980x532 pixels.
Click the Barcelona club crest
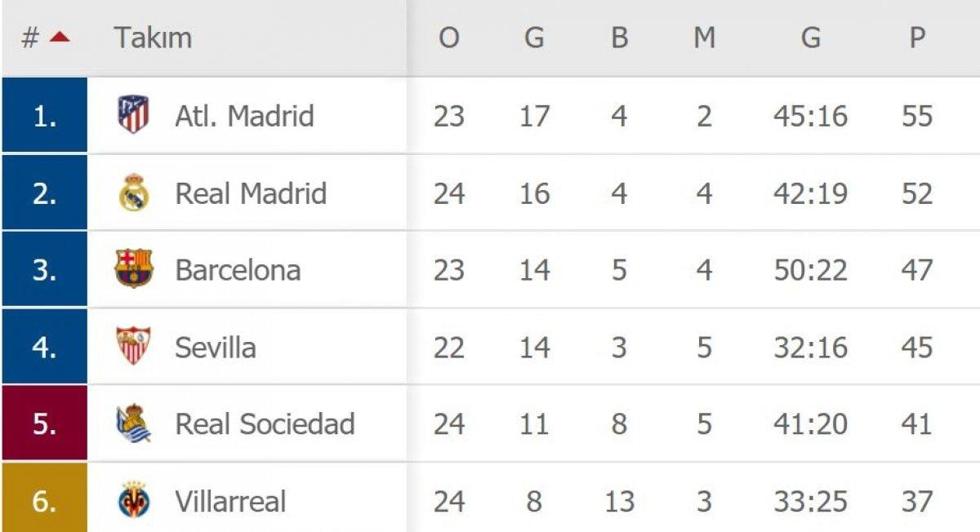tap(133, 269)
